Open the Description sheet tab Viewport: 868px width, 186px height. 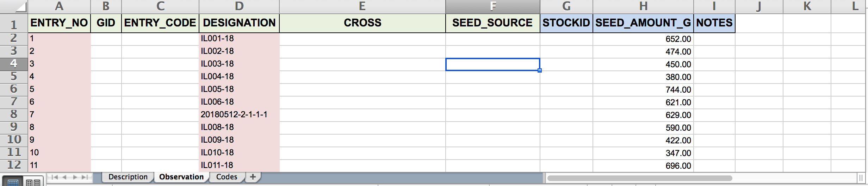[128, 177]
